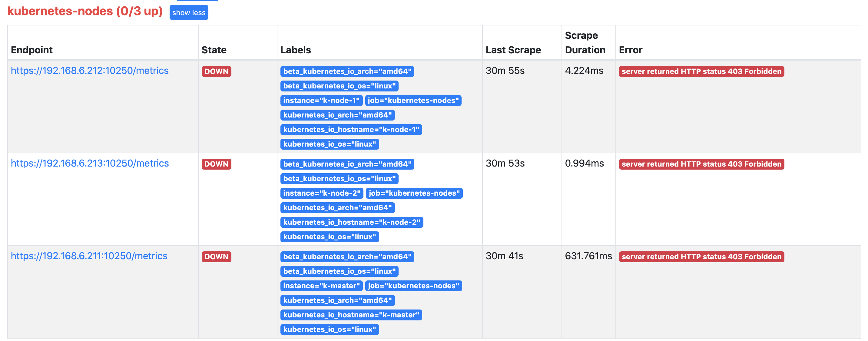
Task: Click the job="kubernetes-nodes" label in second row
Action: 414,193
